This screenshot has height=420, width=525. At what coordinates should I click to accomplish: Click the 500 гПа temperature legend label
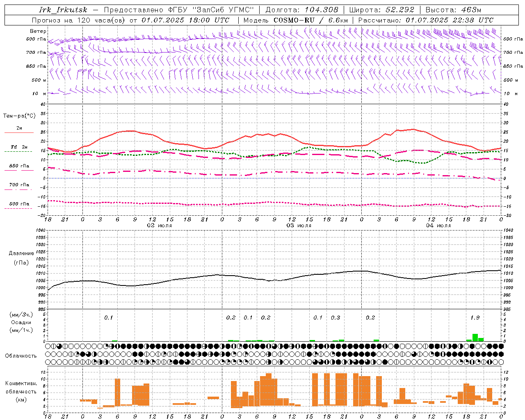(x=19, y=204)
